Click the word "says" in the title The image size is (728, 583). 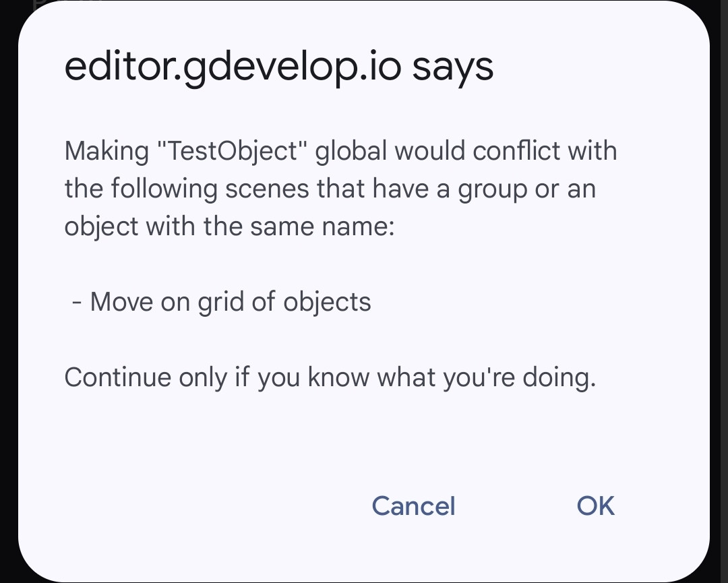(453, 67)
